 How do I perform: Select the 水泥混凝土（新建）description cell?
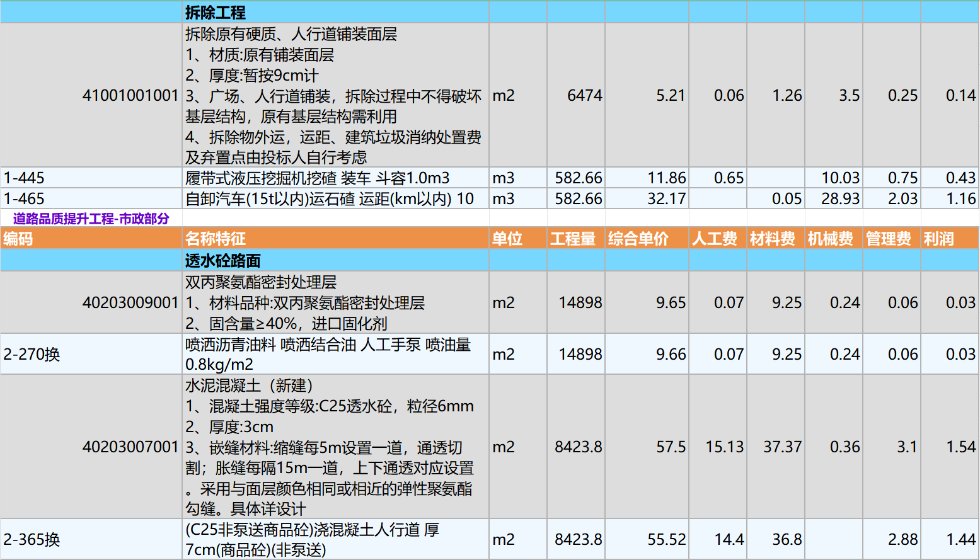(x=335, y=447)
